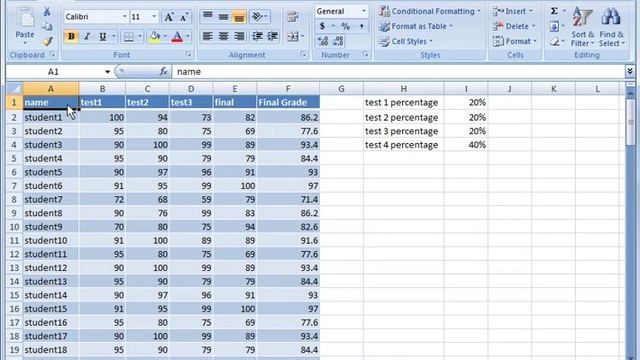This screenshot has width=640, height=360.
Task: Click Decrease Decimal
Action: pyautogui.click(x=338, y=41)
